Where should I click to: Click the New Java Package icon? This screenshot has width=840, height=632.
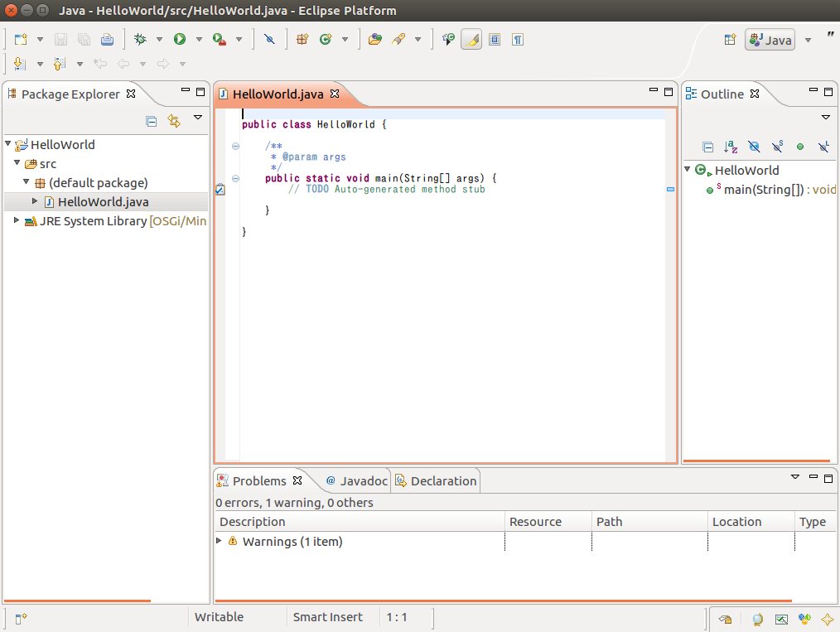tap(302, 39)
